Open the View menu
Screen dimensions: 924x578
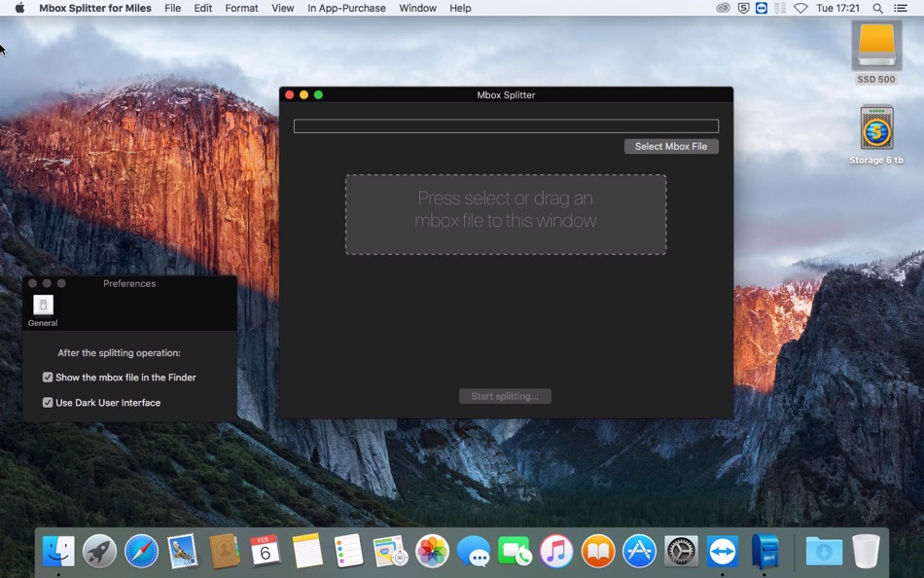tap(283, 8)
